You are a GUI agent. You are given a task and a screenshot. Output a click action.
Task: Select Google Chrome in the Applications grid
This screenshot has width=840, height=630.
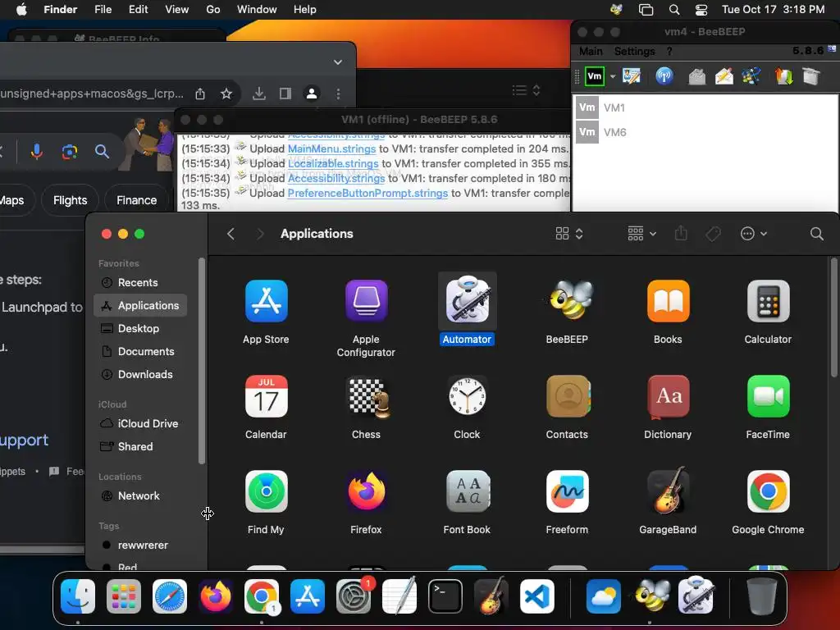click(x=768, y=492)
